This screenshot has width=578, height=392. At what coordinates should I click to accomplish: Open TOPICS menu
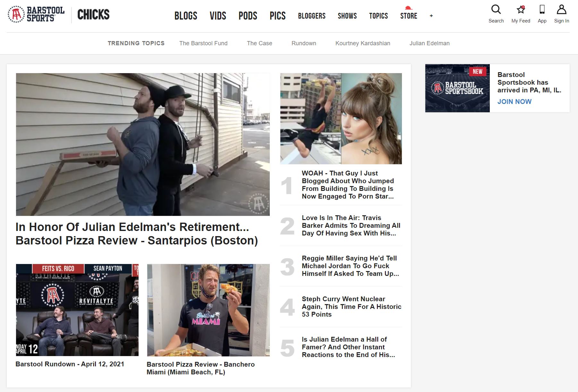tap(378, 16)
